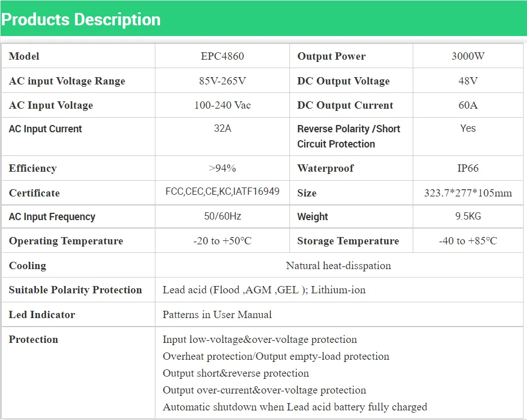527x420 pixels.
Task: Select the Natural heat-disspation cooling text
Action: pyautogui.click(x=338, y=266)
